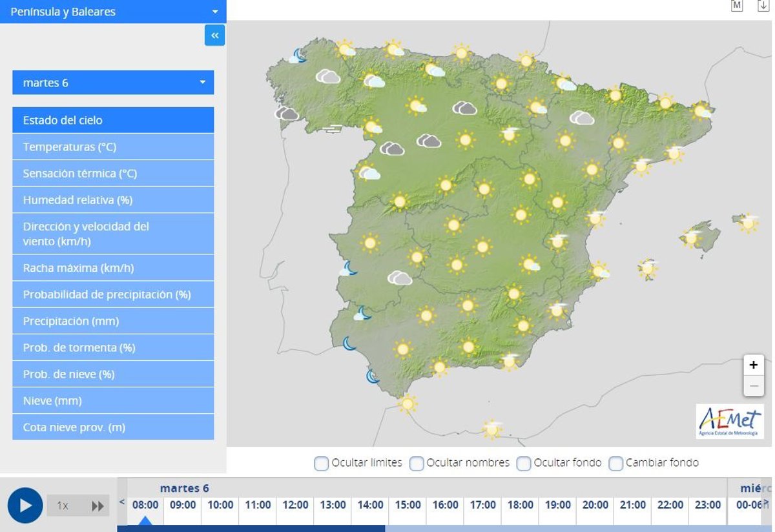This screenshot has width=775, height=532.
Task: Tick the Ocultar fondo checkbox
Action: [x=524, y=463]
